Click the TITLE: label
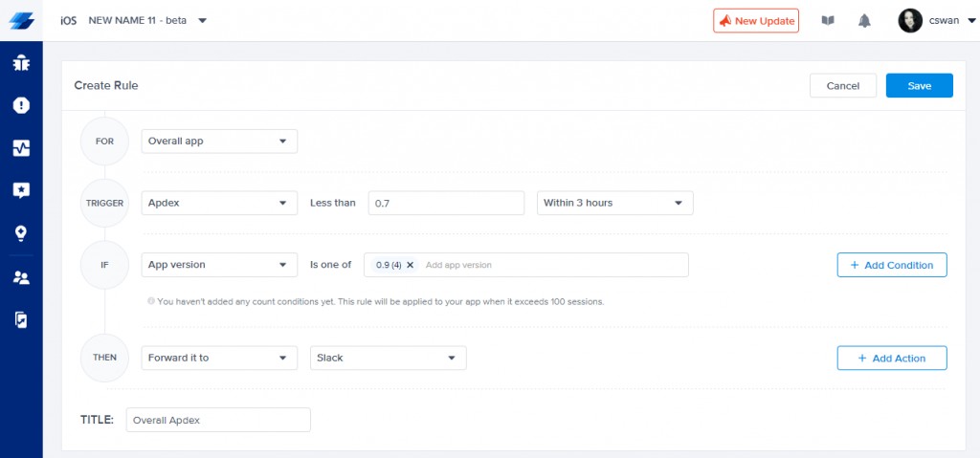 tap(97, 420)
